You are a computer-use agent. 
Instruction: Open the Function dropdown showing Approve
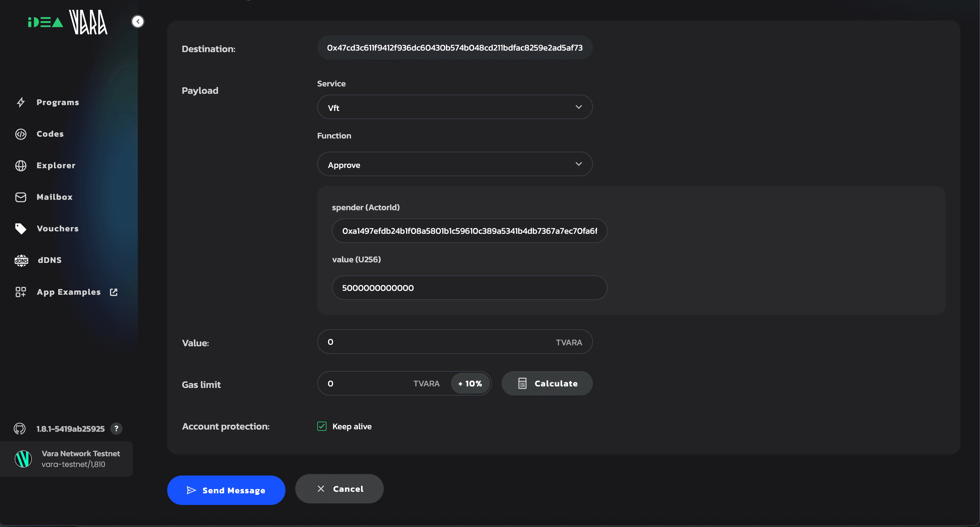click(454, 164)
